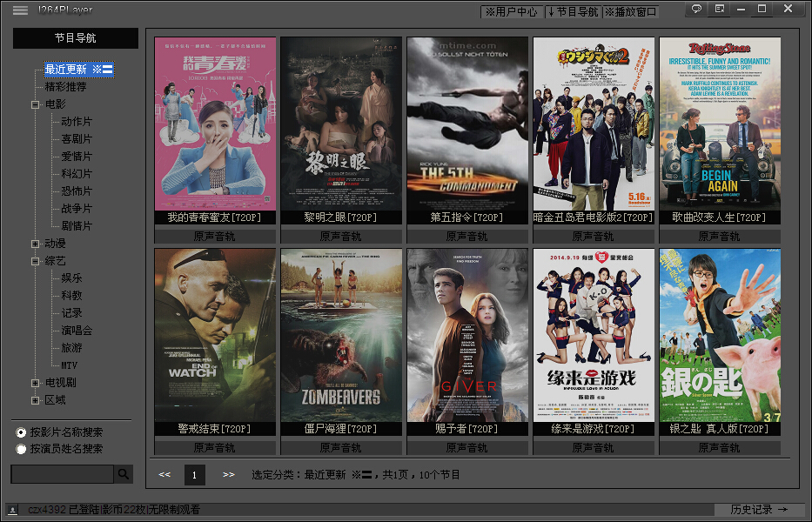Select search by film name radio button
The height and width of the screenshot is (522, 812).
click(21, 432)
